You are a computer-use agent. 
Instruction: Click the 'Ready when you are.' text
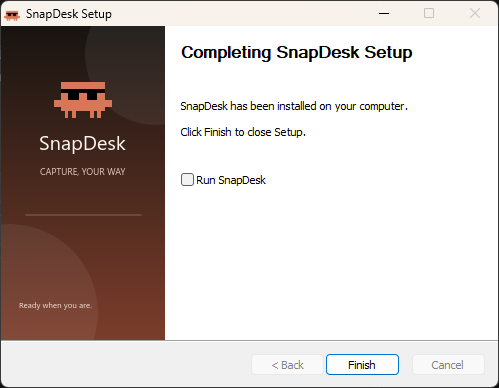coord(55,305)
